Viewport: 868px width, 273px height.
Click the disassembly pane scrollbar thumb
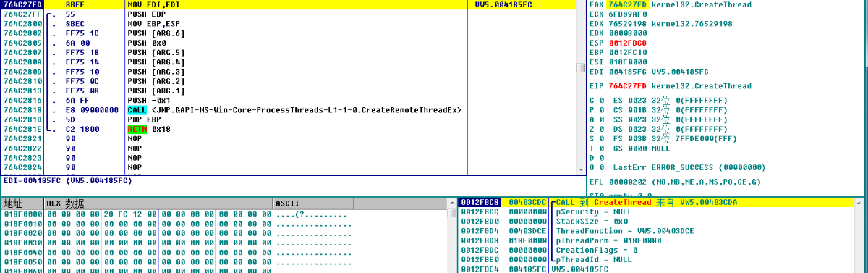coord(580,68)
